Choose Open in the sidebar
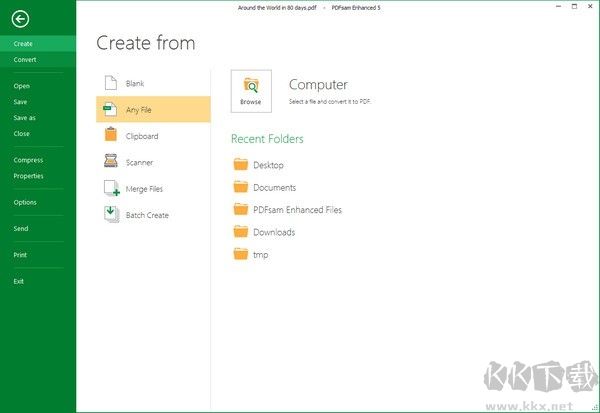 (21, 86)
